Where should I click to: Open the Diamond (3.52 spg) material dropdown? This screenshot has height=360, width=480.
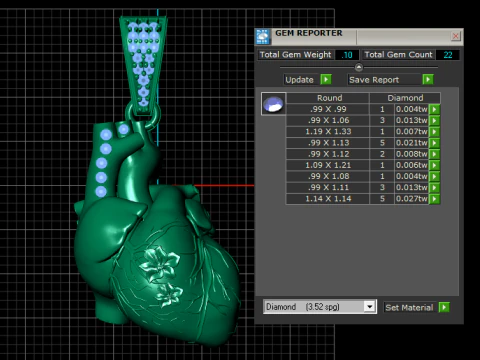(320, 307)
